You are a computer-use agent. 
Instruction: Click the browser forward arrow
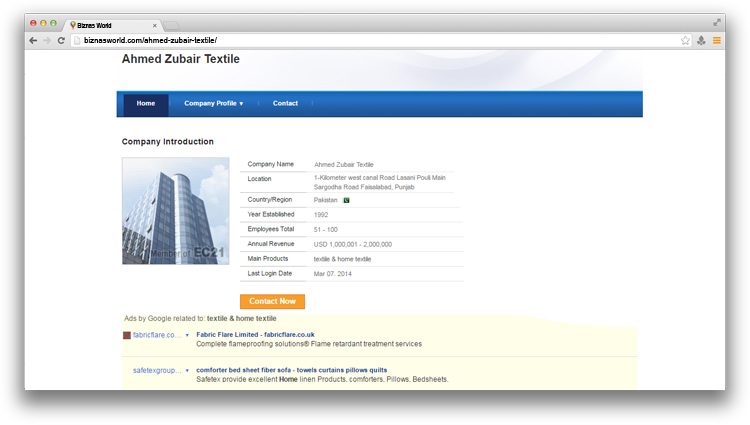click(x=47, y=41)
